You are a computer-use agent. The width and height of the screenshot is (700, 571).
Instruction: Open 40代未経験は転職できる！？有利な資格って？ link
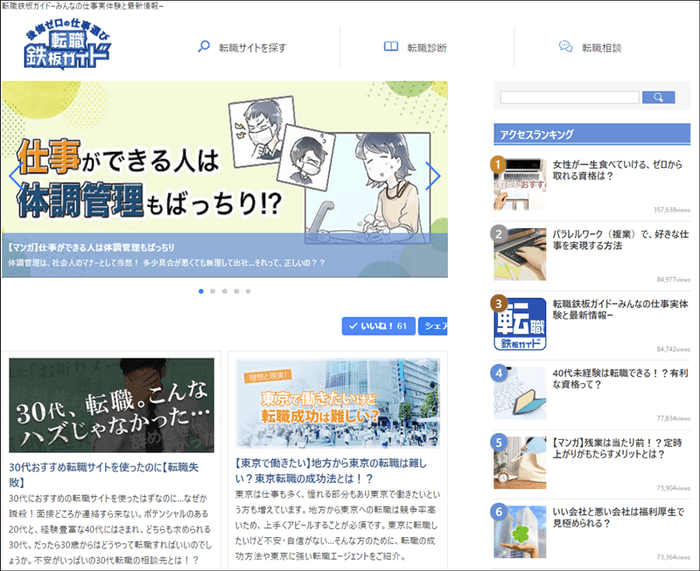click(621, 379)
